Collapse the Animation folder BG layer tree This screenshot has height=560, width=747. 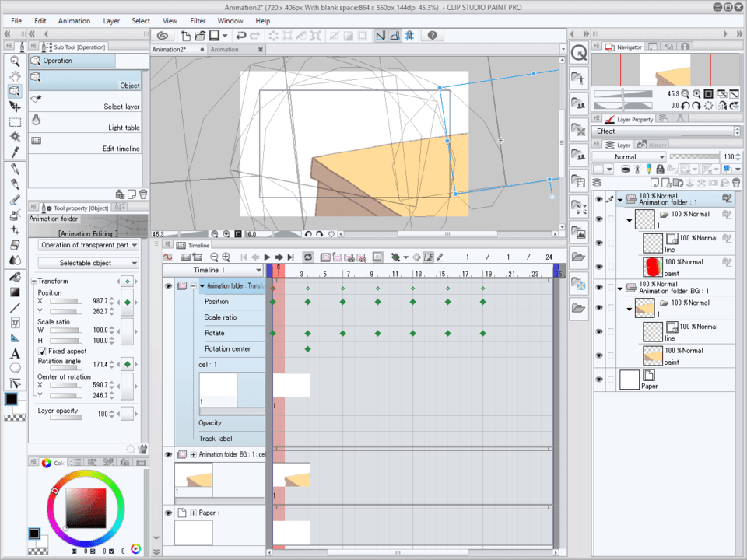tap(620, 288)
